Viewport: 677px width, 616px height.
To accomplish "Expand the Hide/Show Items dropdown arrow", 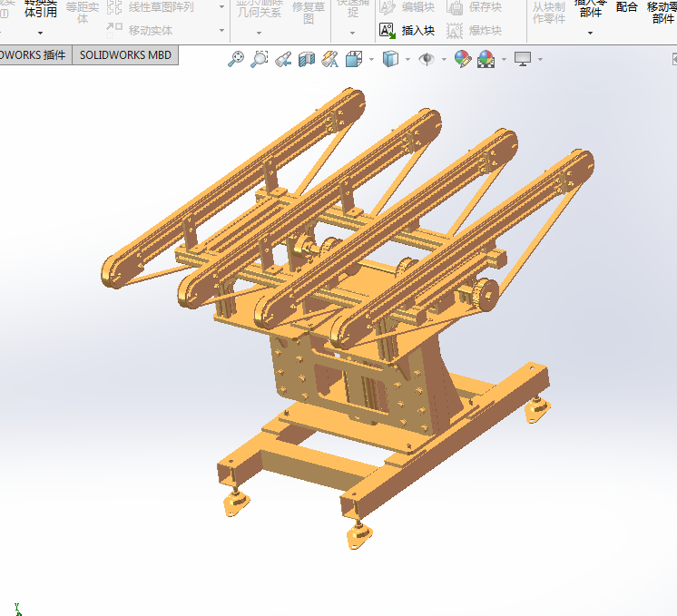I will click(x=445, y=59).
